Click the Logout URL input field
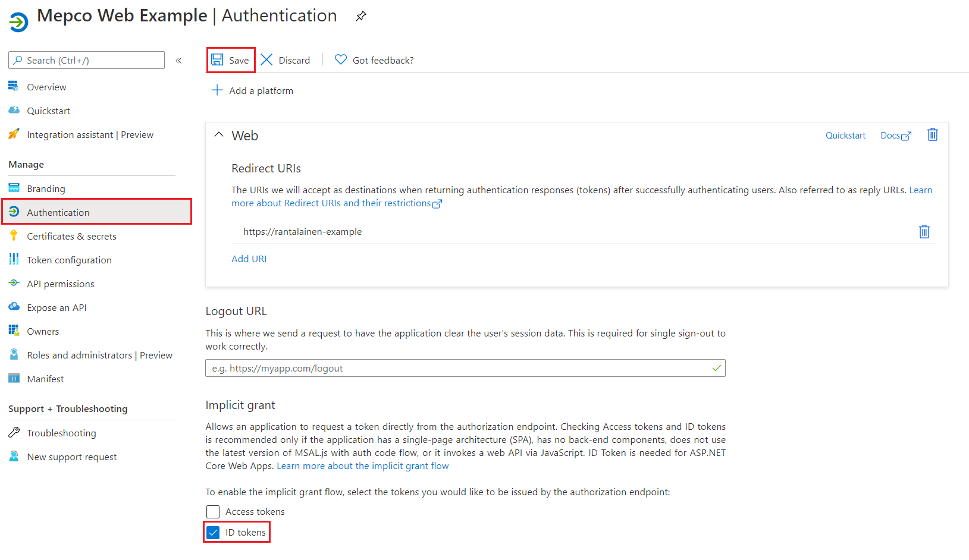 [x=465, y=368]
